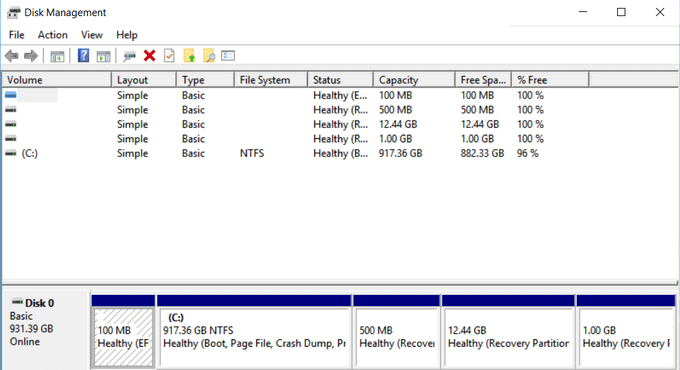Click the Properties checkmark page icon
680x370 pixels.
169,56
